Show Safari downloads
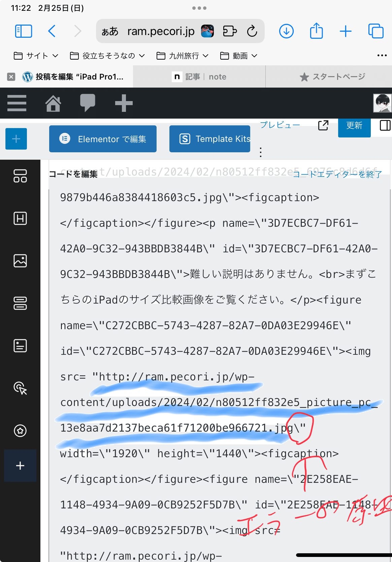The width and height of the screenshot is (392, 562). 287,31
